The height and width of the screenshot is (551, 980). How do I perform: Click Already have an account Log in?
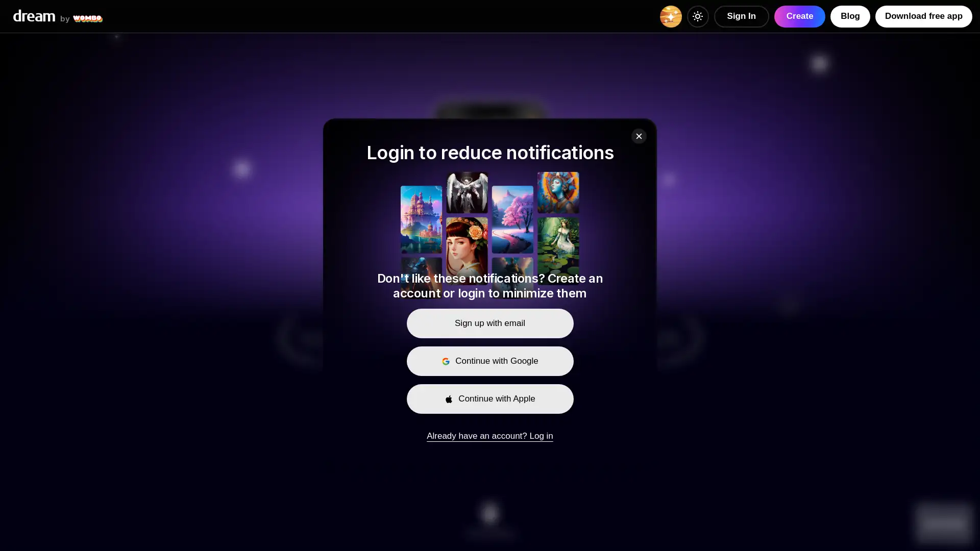pyautogui.click(x=489, y=436)
